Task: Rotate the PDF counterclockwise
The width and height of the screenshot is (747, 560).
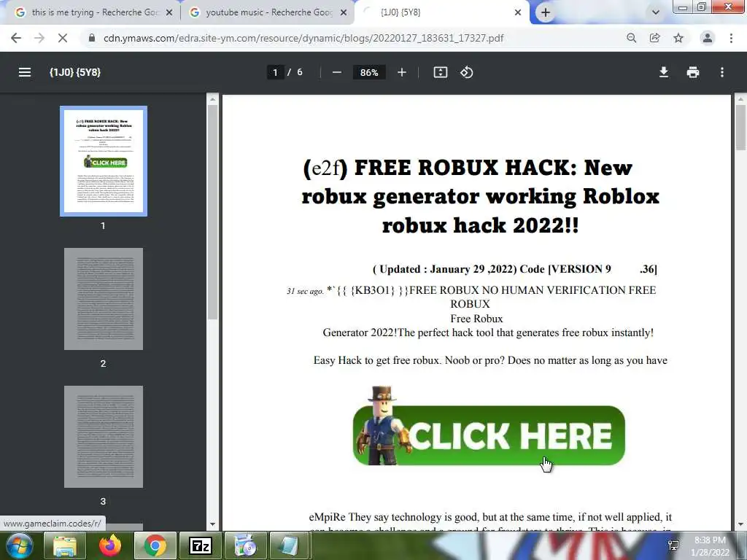Action: pyautogui.click(x=466, y=72)
